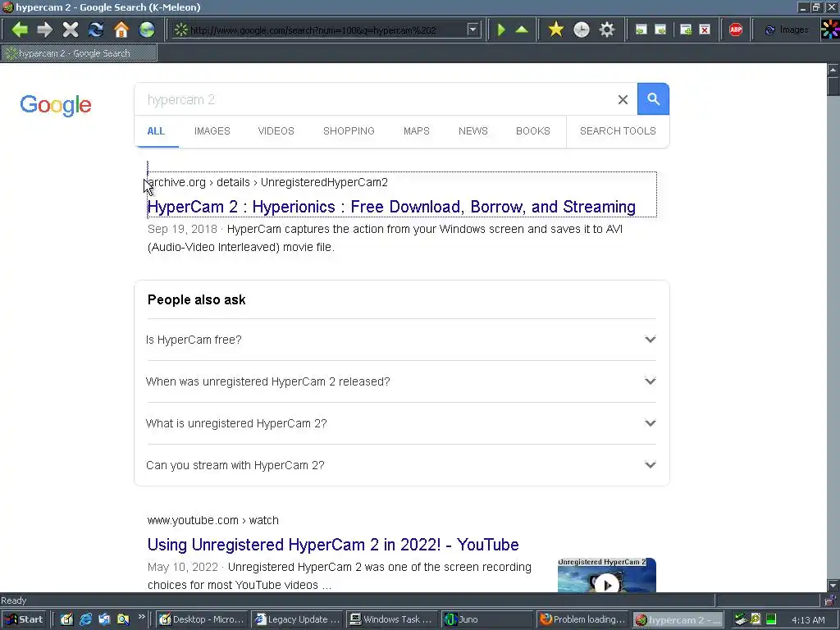The width and height of the screenshot is (840, 630).
Task: Expand 'What is unregistered HyperCam 2?' question
Action: pyautogui.click(x=401, y=423)
